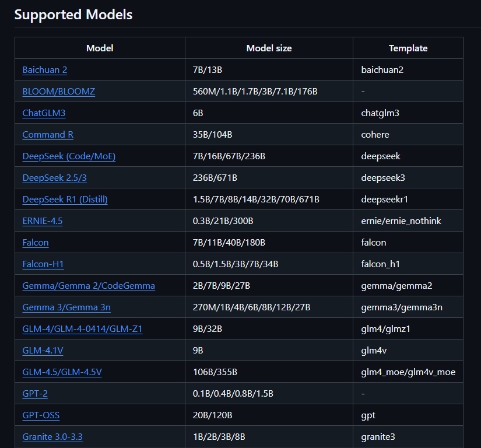481x448 pixels.
Task: Open the DeepSeek (Code/MoE) link
Action: pos(69,156)
